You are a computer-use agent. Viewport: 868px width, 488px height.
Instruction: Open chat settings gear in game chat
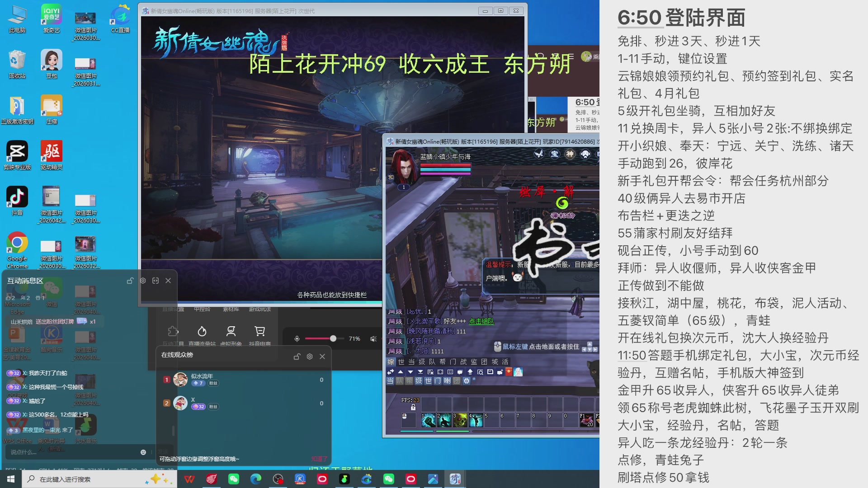point(467,381)
